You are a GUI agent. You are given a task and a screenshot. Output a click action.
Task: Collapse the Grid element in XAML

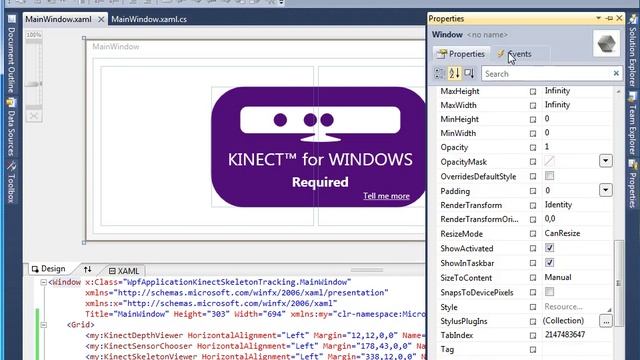point(43,325)
